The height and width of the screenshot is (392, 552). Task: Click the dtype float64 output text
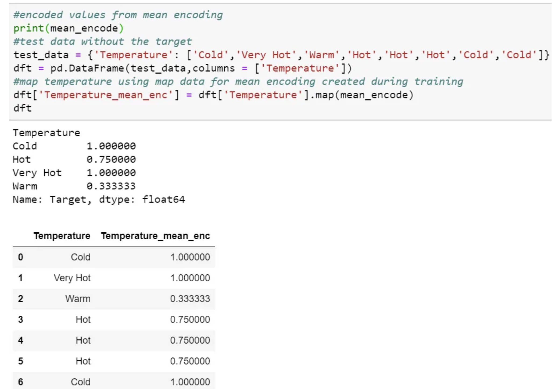click(x=142, y=199)
